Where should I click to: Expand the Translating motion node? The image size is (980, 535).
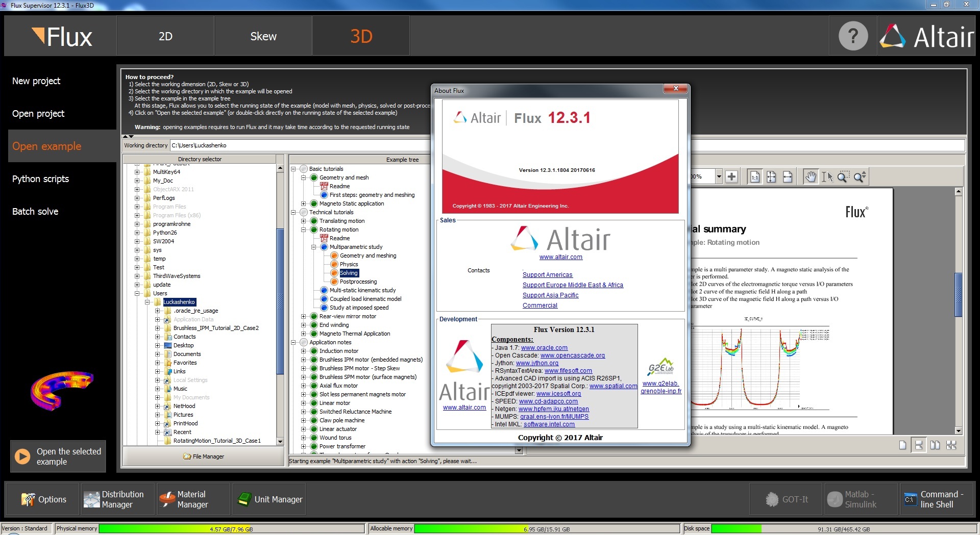tap(304, 221)
